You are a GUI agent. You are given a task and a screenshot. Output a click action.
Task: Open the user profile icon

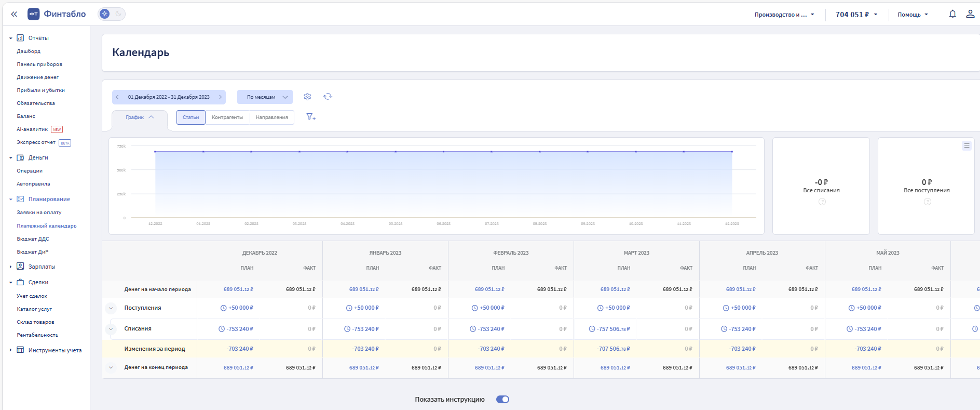(970, 14)
